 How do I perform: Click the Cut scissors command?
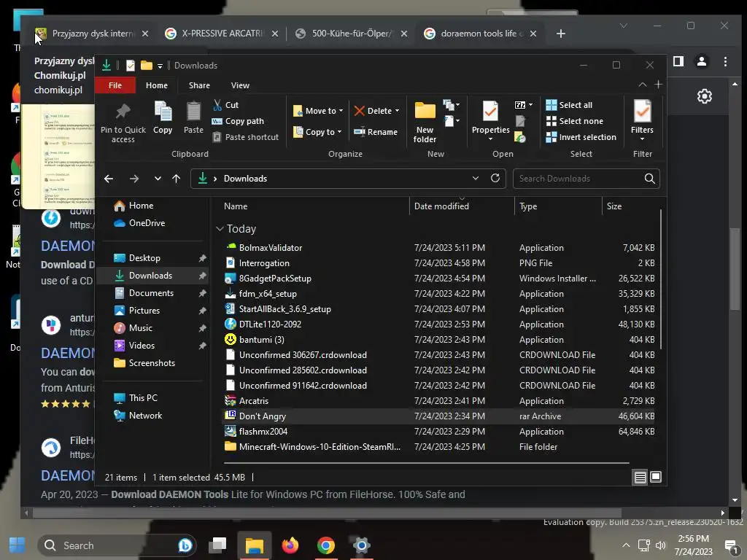pos(226,105)
